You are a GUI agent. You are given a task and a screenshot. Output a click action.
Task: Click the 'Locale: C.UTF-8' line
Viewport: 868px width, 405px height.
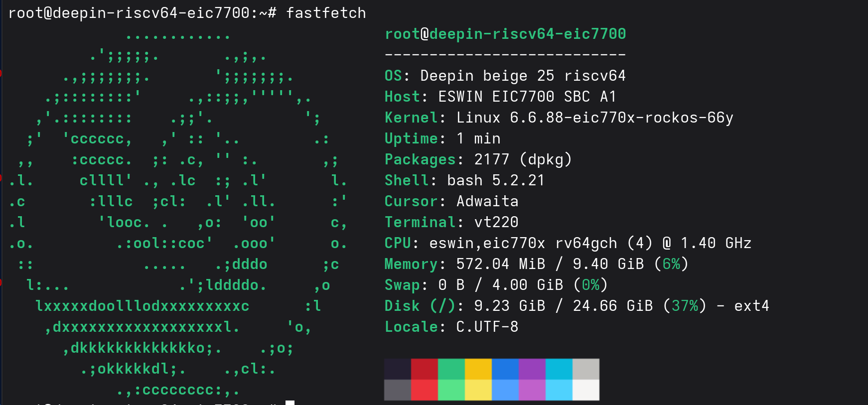click(x=451, y=327)
